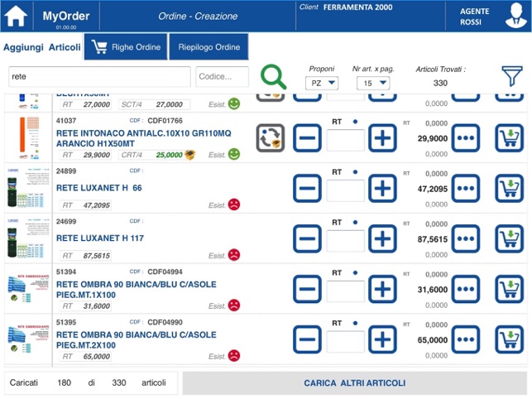Click RT 87,5615 price box
532x399 pixels.
pyautogui.click(x=86, y=255)
